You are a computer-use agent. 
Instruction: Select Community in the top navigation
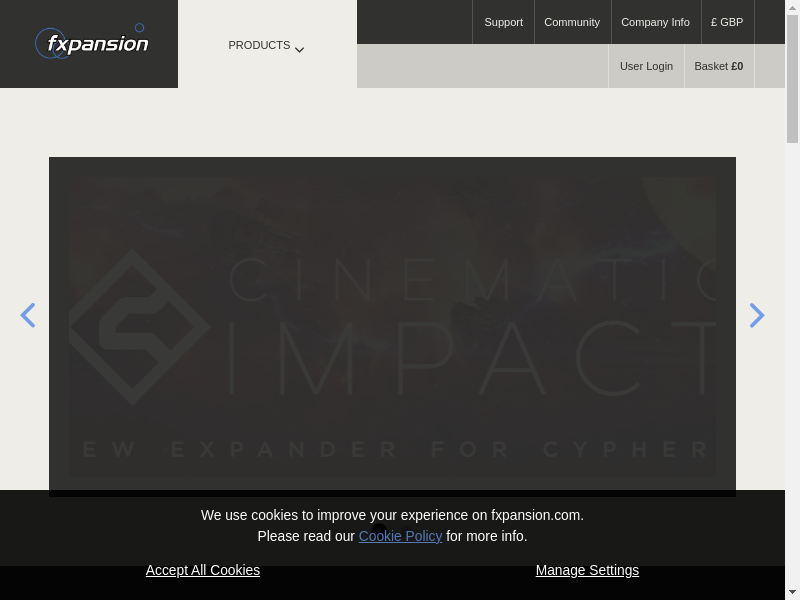572,22
